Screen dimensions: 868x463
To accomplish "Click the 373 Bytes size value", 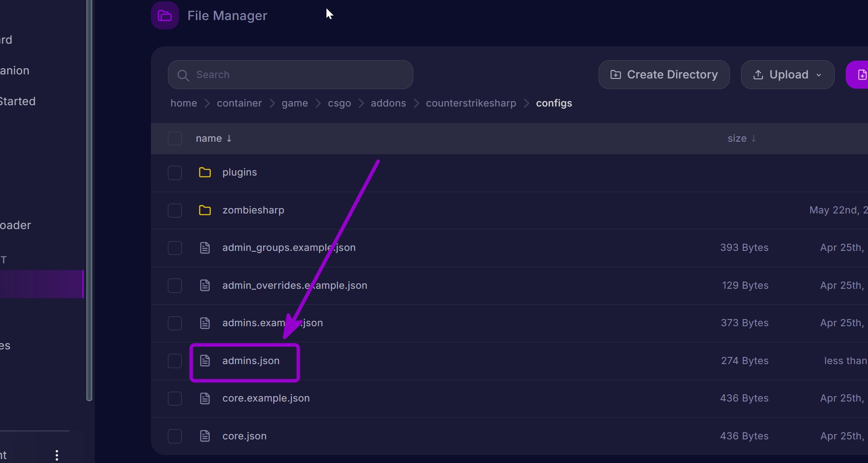I will click(745, 323).
